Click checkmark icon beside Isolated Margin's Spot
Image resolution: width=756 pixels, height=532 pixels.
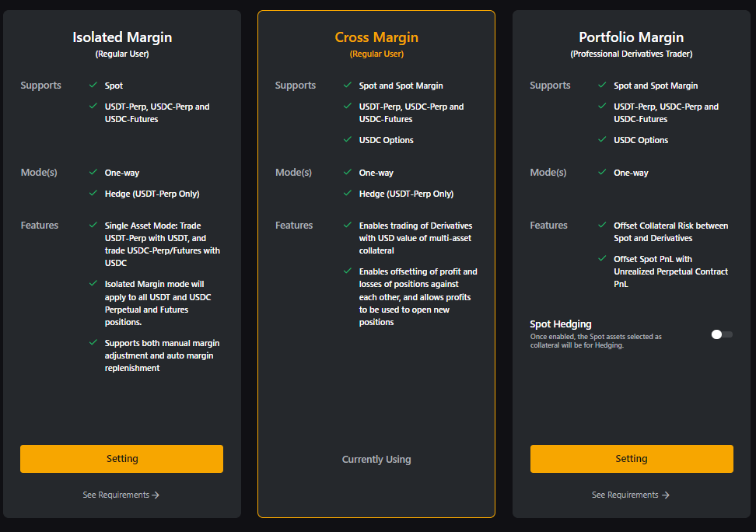pyautogui.click(x=93, y=85)
